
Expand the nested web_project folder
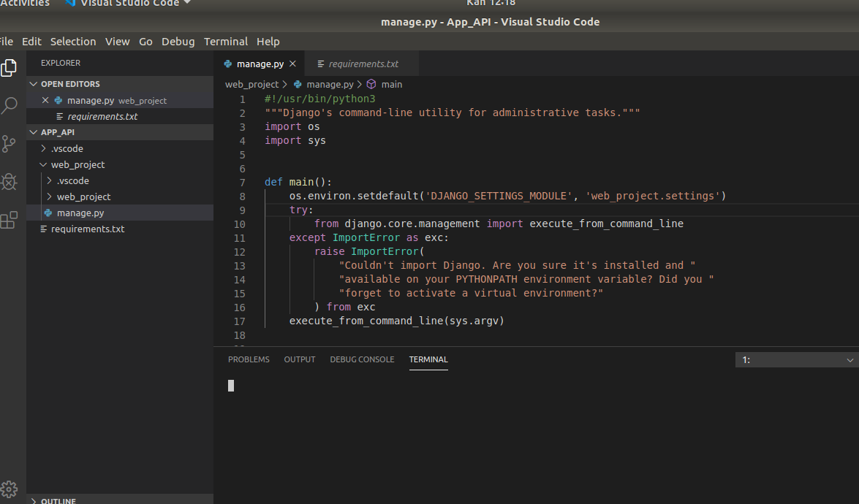point(49,196)
